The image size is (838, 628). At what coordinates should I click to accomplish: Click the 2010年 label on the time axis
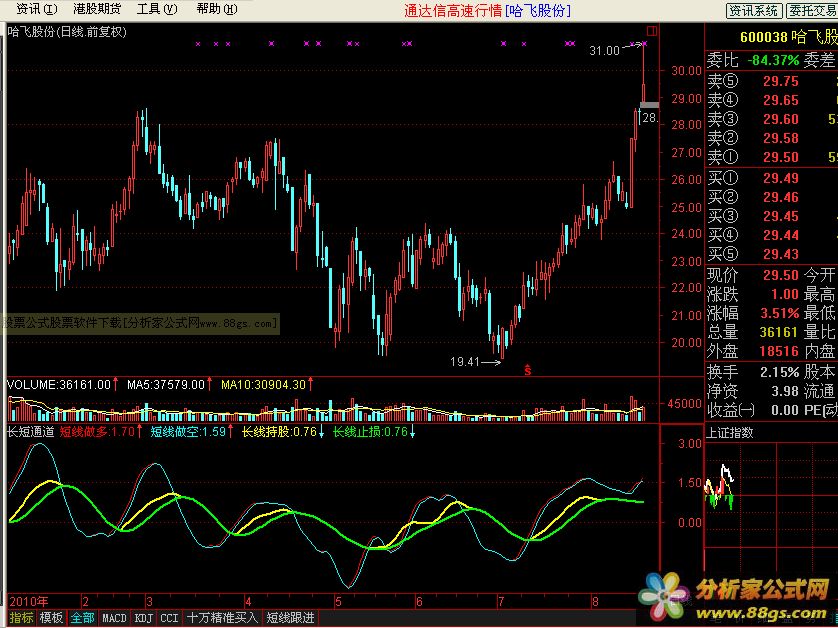pos(29,601)
